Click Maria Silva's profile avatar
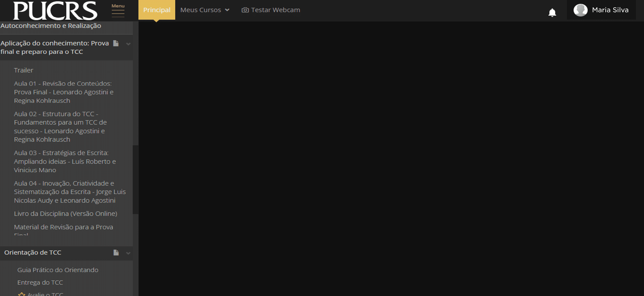The width and height of the screenshot is (644, 296). coord(580,10)
